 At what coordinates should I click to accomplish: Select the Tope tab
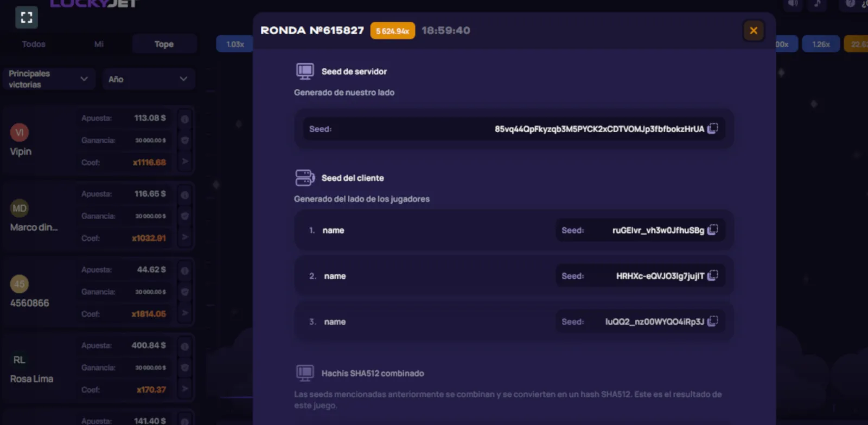[x=164, y=44]
